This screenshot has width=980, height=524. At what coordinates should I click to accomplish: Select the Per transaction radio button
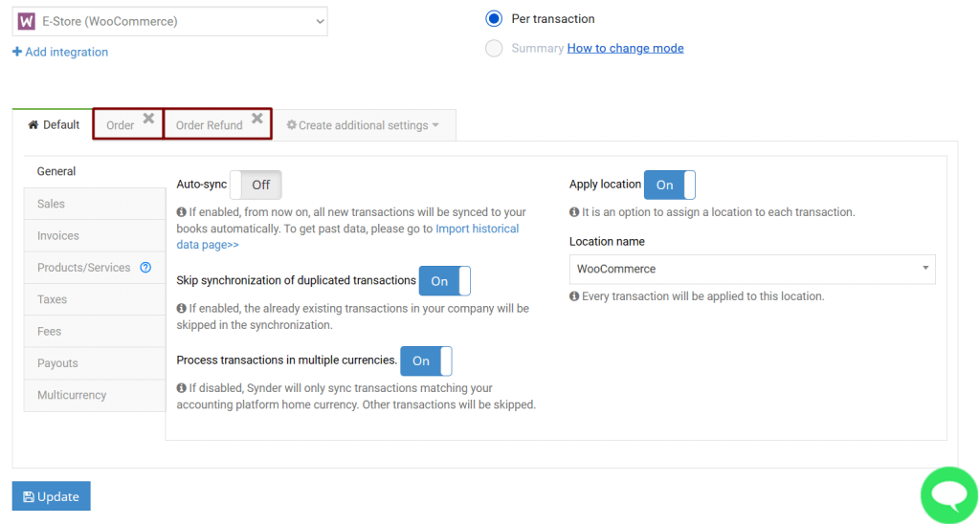[494, 19]
